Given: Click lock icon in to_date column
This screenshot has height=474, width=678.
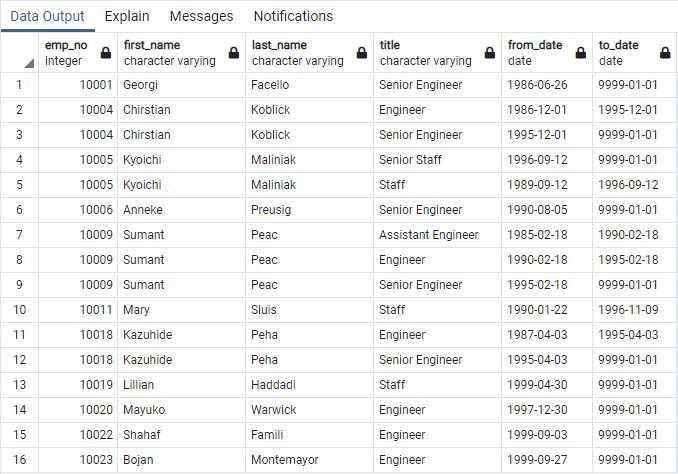Looking at the screenshot, I should 665,53.
